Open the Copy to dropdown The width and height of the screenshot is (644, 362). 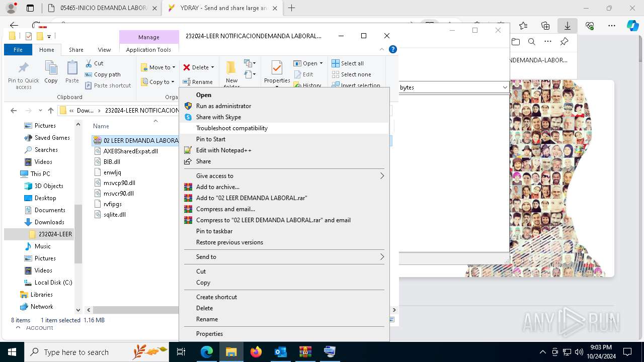(157, 82)
